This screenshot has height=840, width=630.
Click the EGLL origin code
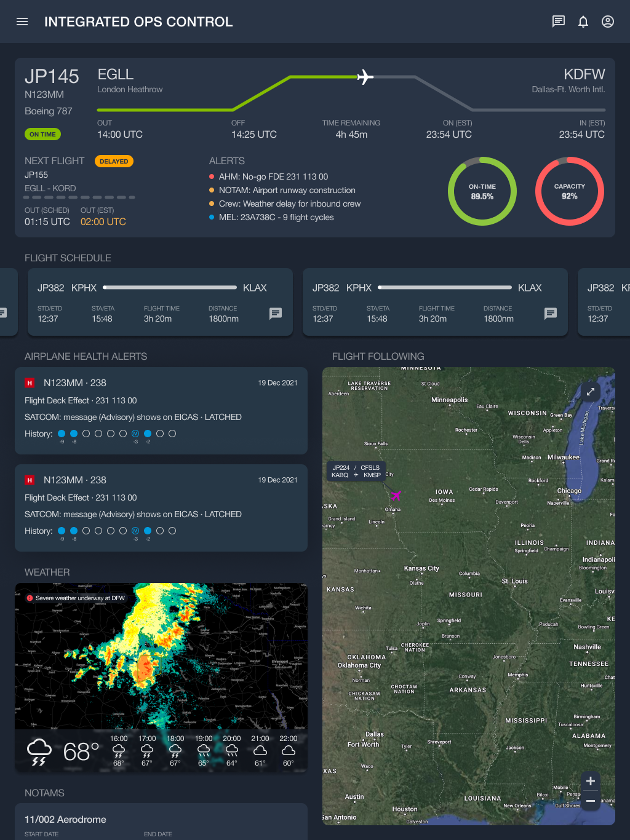click(x=116, y=74)
